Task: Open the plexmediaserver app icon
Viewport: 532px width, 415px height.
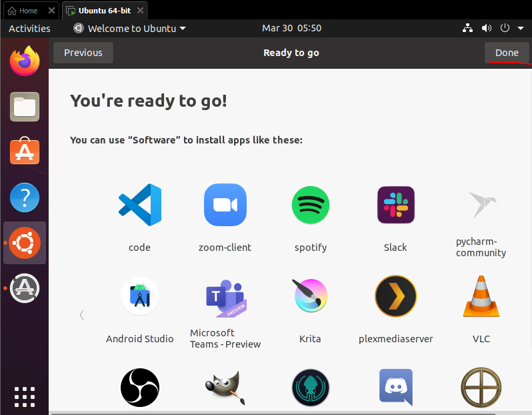Action: click(x=396, y=296)
